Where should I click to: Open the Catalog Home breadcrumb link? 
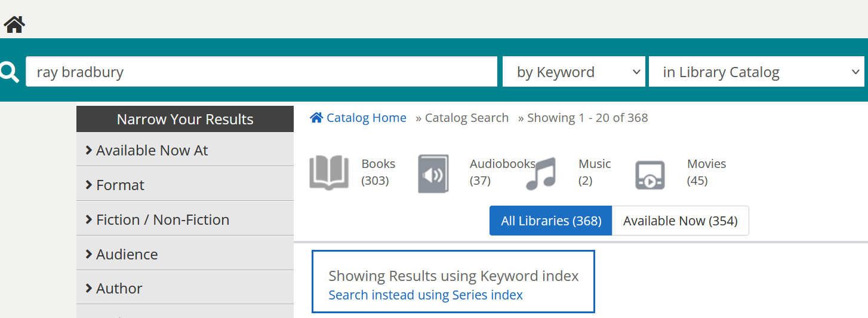tap(358, 118)
